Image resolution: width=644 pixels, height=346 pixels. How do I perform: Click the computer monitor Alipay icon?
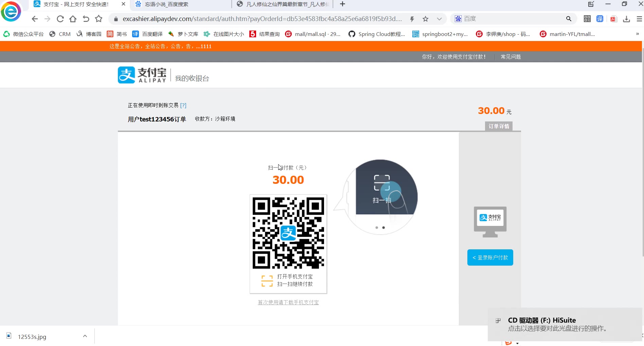490,222
